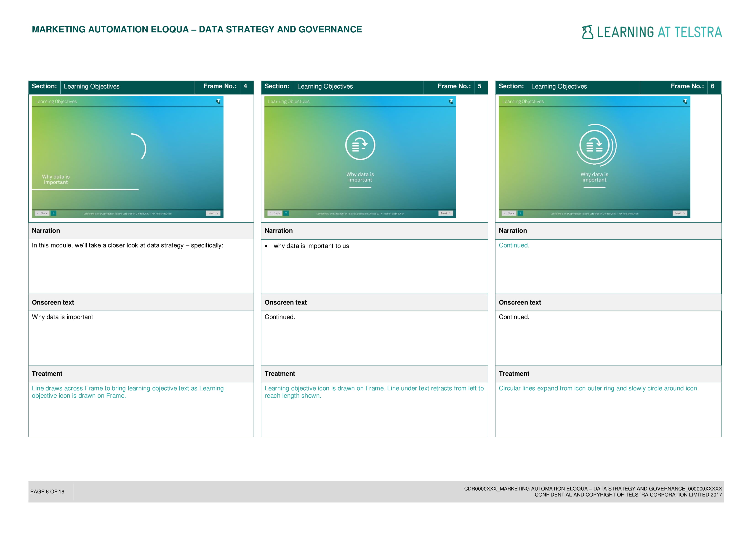The height and width of the screenshot is (534, 756).
Task: Click the help question mark in frame 4
Action: pyautogui.click(x=53, y=213)
